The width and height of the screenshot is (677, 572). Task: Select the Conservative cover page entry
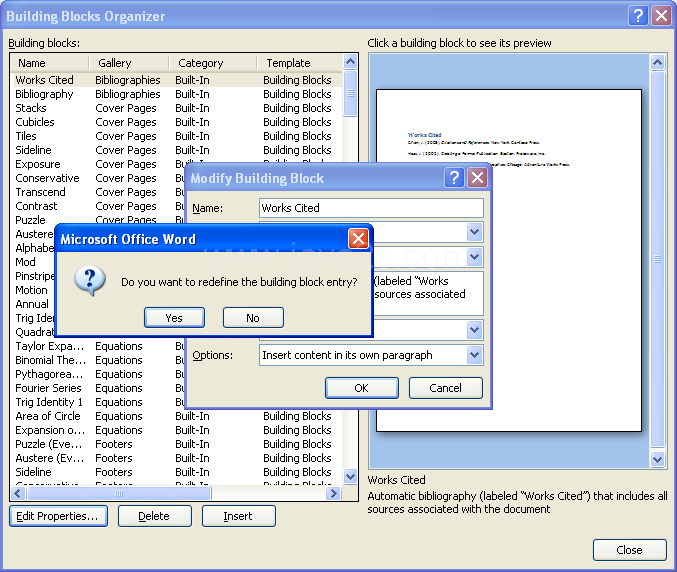point(98,178)
